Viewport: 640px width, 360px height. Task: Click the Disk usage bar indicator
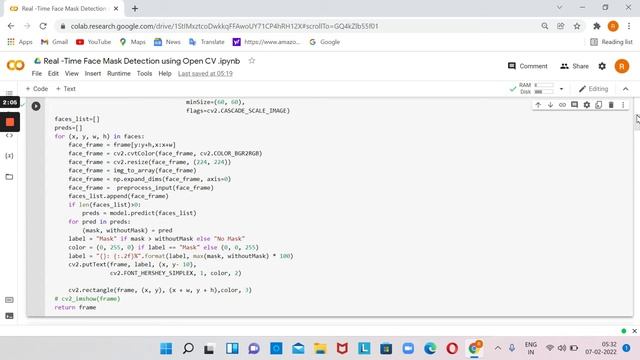[544, 92]
